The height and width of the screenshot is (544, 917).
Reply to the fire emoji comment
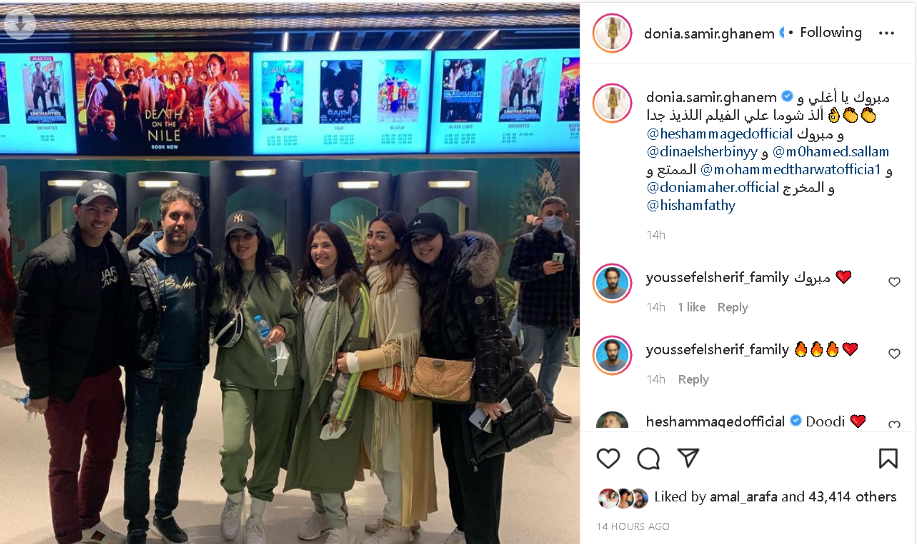(693, 380)
